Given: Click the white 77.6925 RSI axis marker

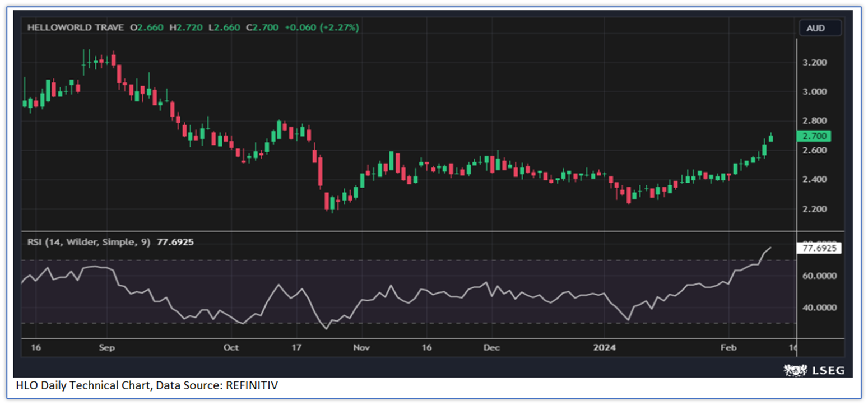Looking at the screenshot, I should (818, 248).
